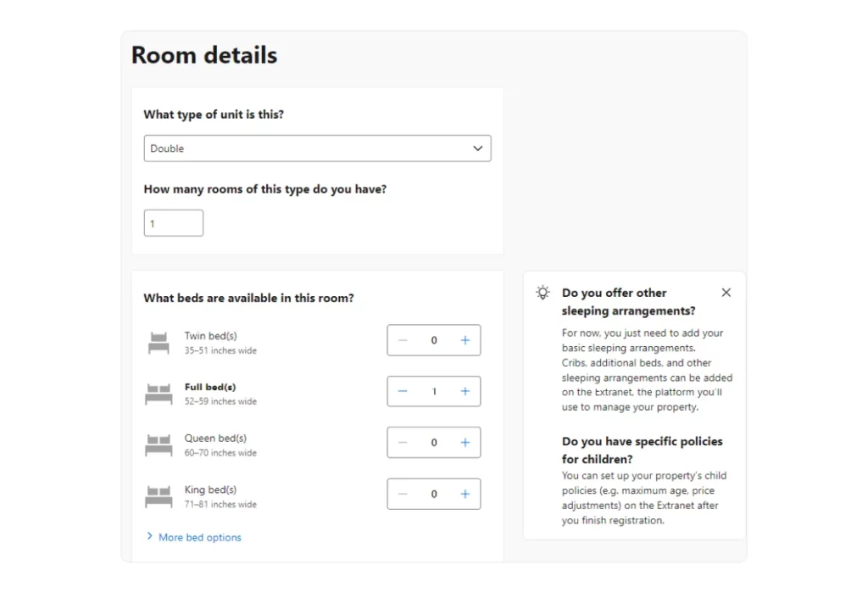This screenshot has width=868, height=593.
Task: Add one more Full bed
Action: 465,391
